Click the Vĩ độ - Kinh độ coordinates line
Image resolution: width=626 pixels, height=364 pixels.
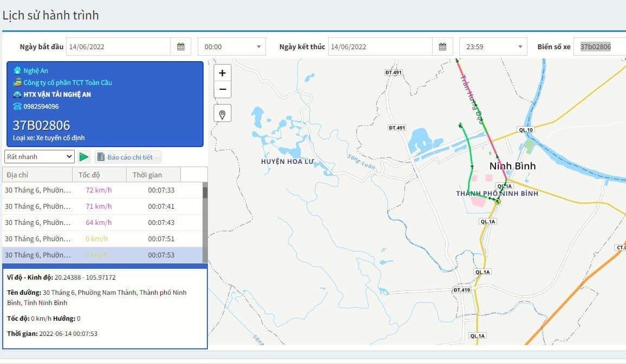pyautogui.click(x=61, y=277)
